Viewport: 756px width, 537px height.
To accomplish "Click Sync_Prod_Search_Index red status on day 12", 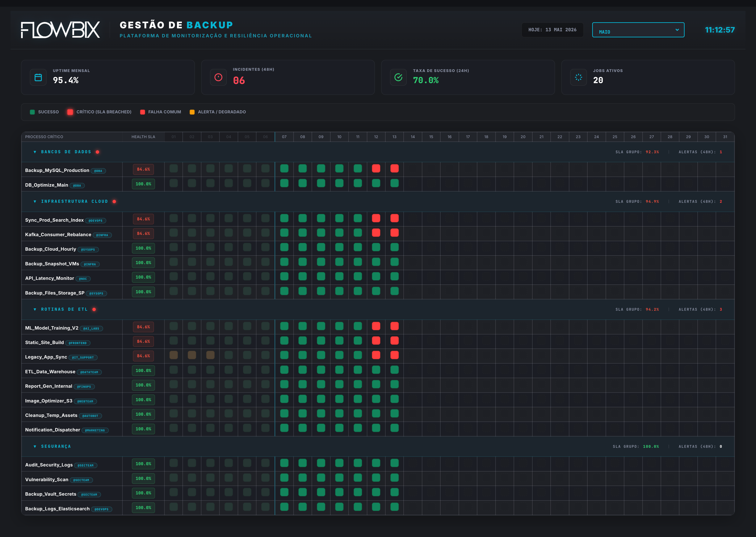I will [x=376, y=218].
